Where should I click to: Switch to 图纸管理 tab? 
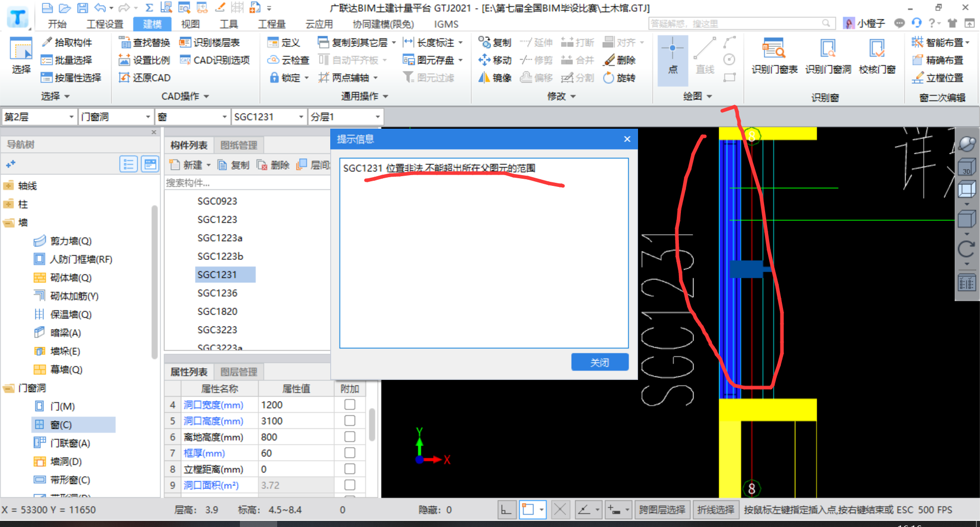238,145
